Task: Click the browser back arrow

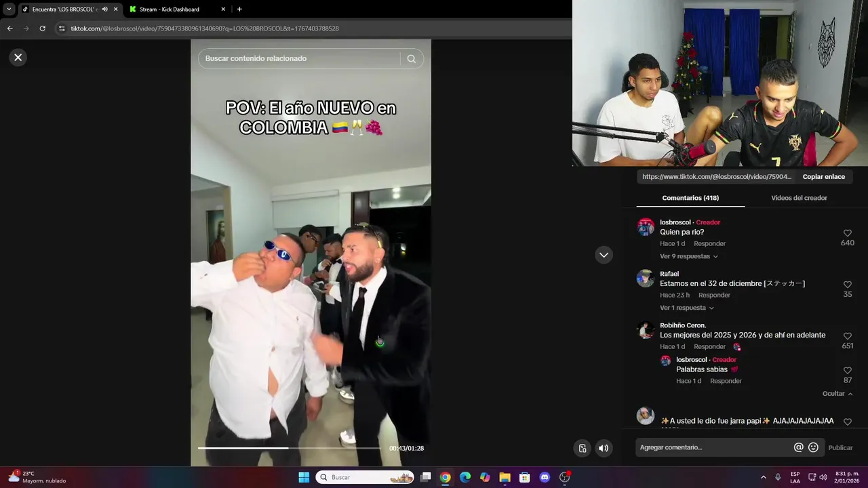Action: [x=9, y=28]
